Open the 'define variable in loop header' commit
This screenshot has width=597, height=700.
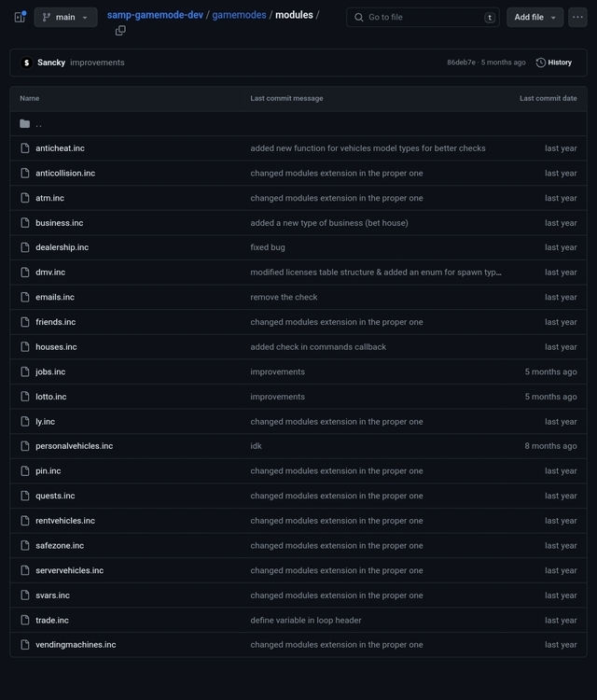coord(306,620)
